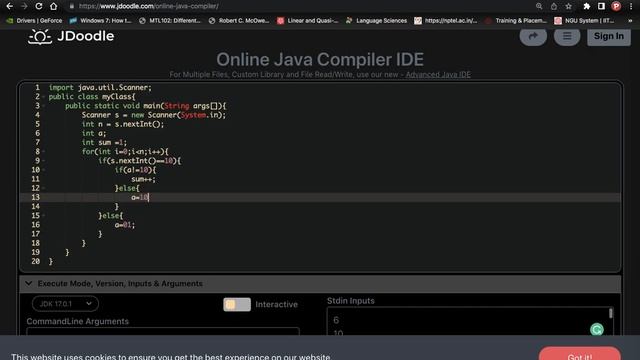Open the nptel.ac.in bookmark
640x360 pixels.
coord(446,20)
